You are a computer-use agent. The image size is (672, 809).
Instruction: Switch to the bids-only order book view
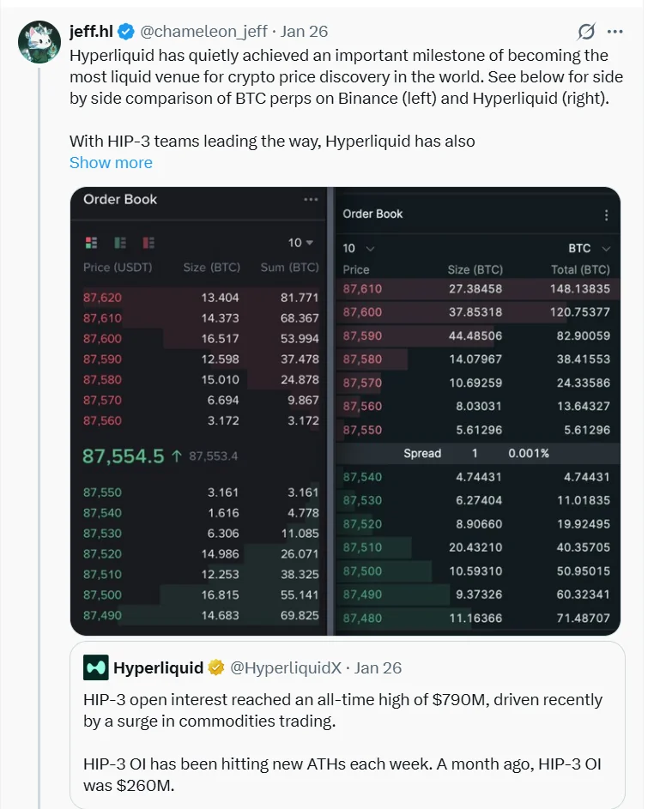[120, 243]
